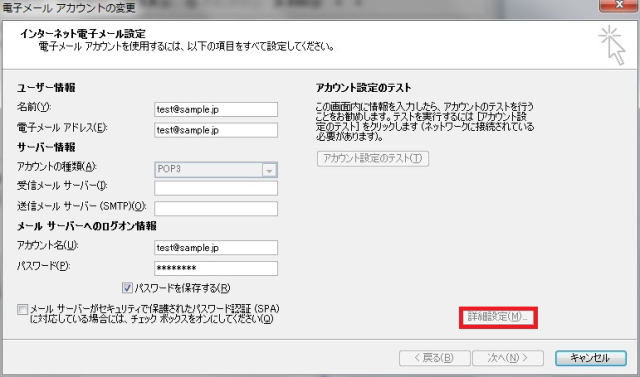The width and height of the screenshot is (640, 377).
Task: Enable the SPA password authentication checkbox
Action: coord(22,309)
